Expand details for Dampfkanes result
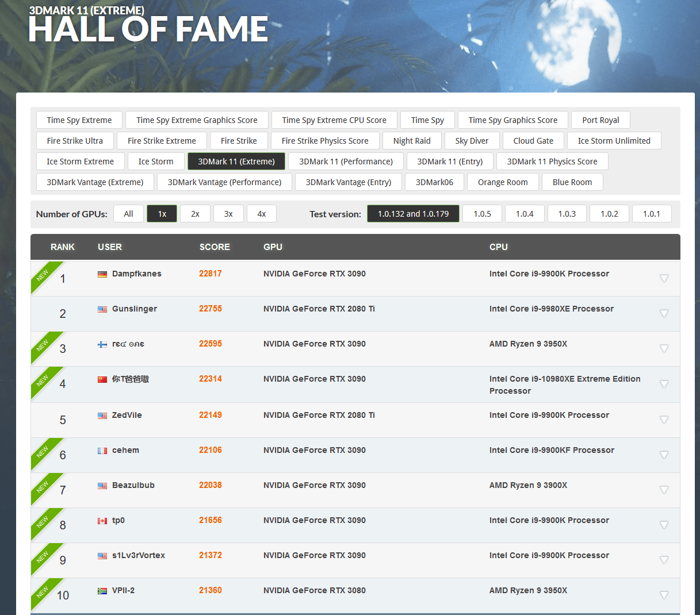Image resolution: width=700 pixels, height=615 pixels. [x=664, y=278]
